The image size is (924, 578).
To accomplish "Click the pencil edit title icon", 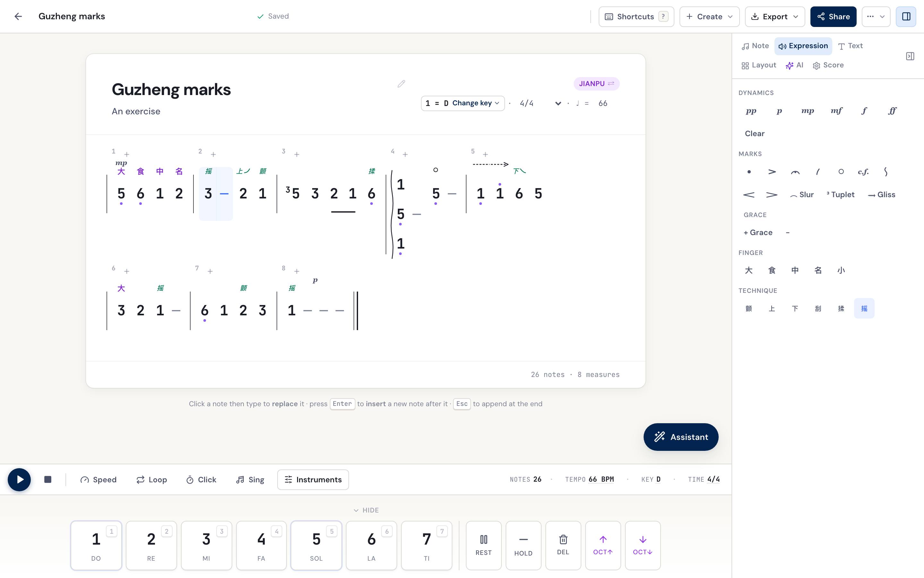I will pyautogui.click(x=401, y=84).
